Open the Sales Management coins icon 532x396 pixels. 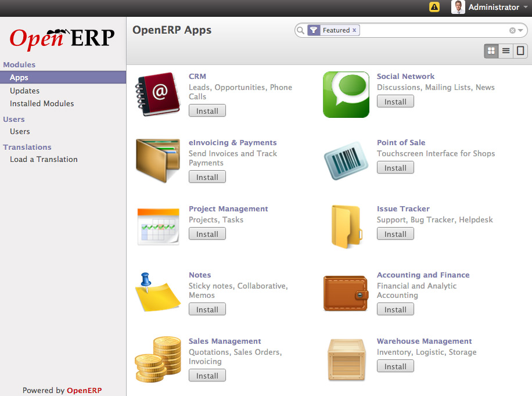coord(158,359)
